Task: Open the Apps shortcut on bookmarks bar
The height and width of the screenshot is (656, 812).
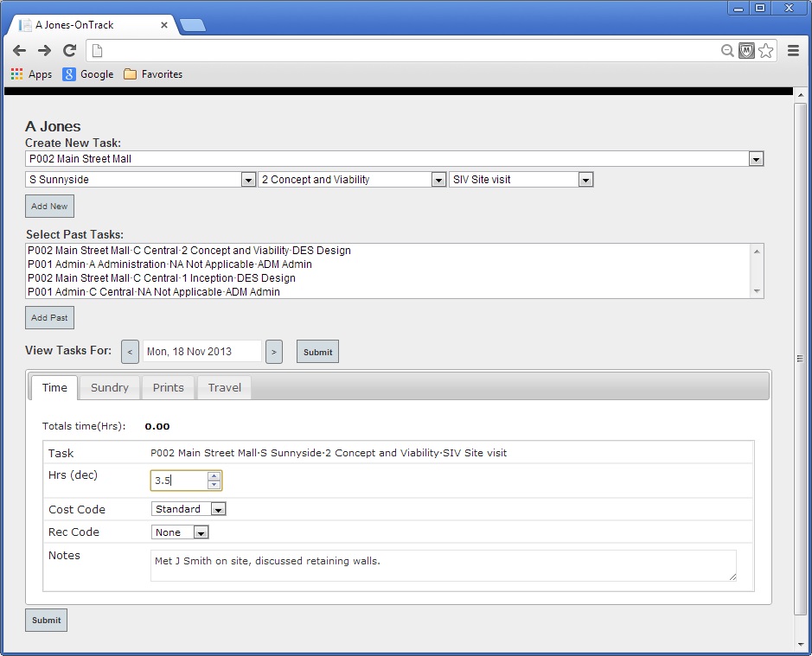Action: [x=31, y=74]
